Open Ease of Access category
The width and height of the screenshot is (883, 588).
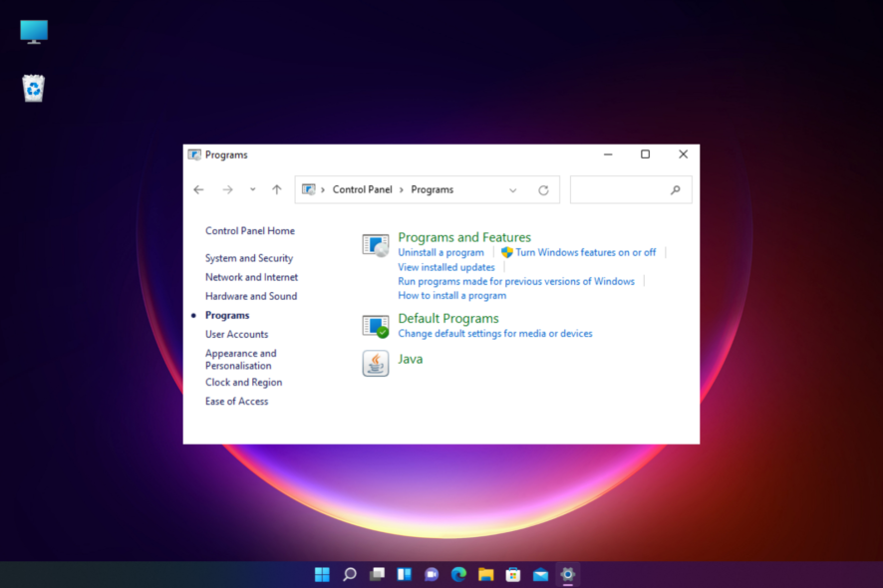[x=236, y=402]
